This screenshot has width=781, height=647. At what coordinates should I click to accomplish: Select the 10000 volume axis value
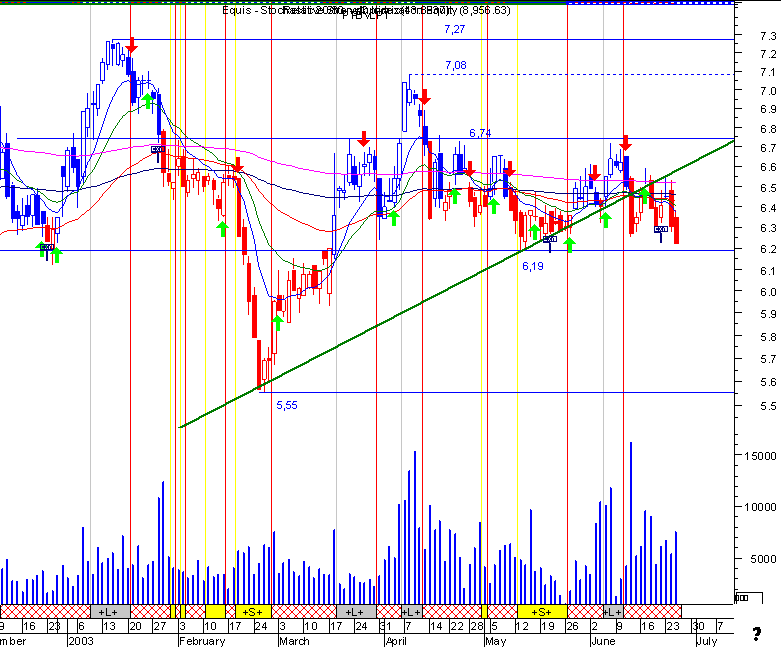point(760,507)
